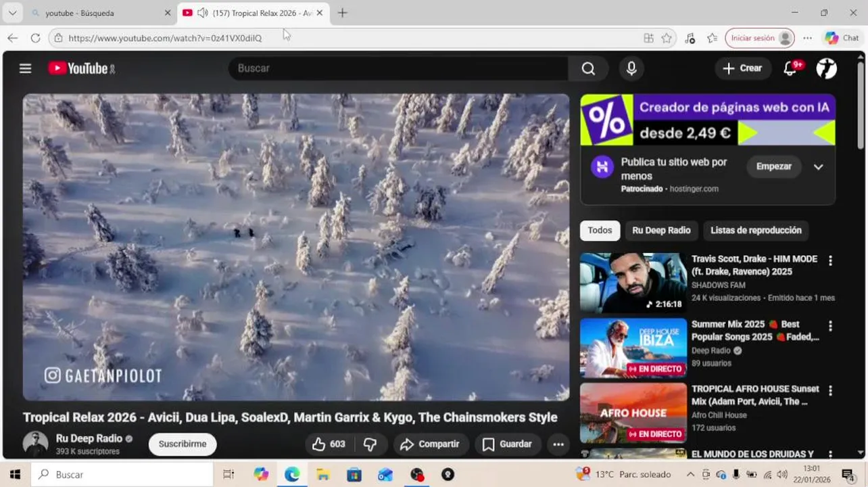
Task: Click the YouTube search magnifier button
Action: 588,68
